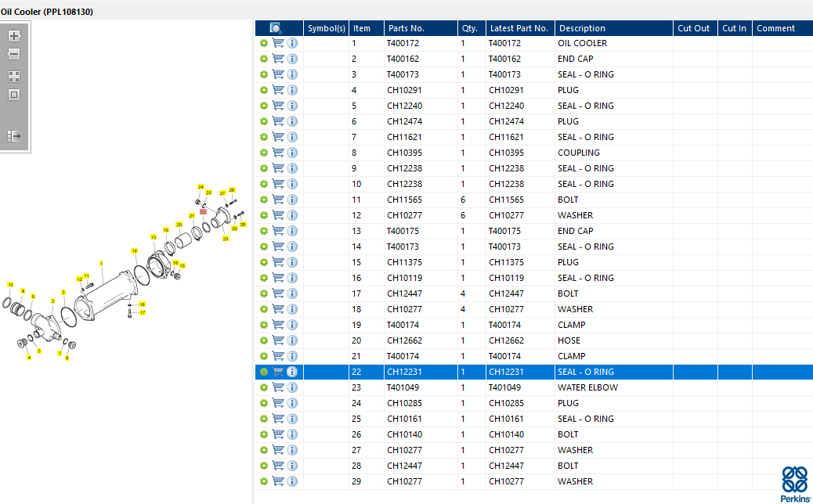Image resolution: width=813 pixels, height=504 pixels.
Task: Click callout 20 on the diagram
Action: pos(179,225)
